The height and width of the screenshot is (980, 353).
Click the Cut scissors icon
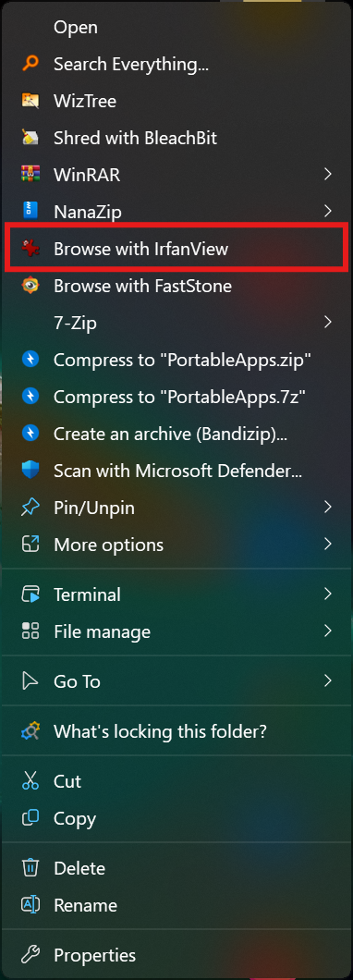(x=30, y=780)
